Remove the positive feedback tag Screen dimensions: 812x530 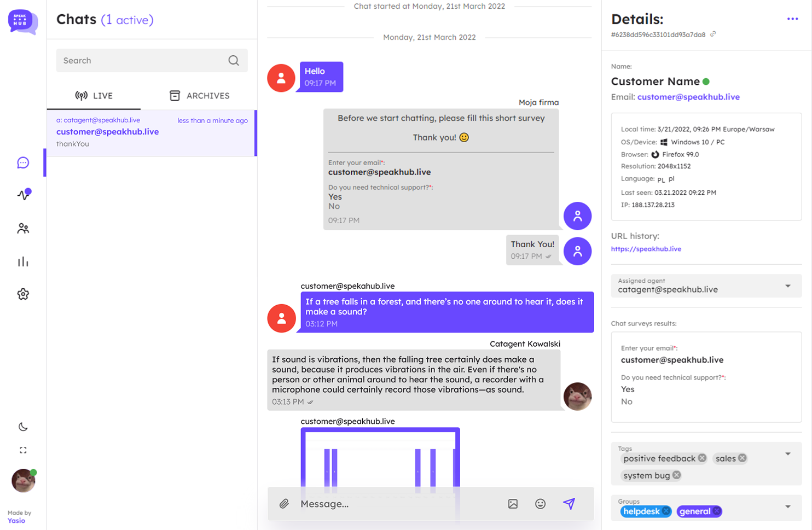pos(702,458)
